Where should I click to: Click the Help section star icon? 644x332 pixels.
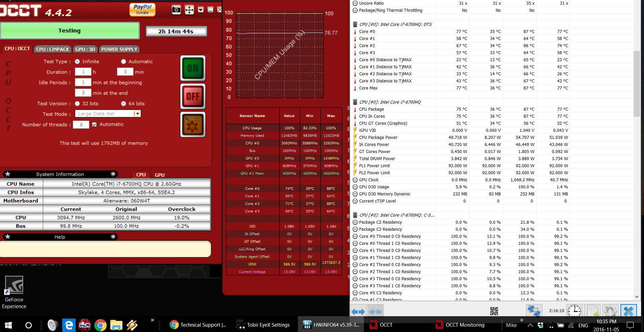click(8, 236)
